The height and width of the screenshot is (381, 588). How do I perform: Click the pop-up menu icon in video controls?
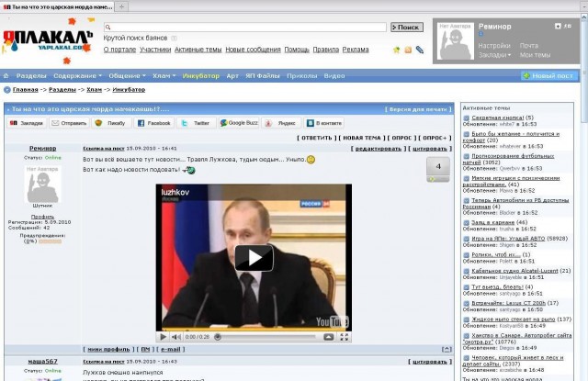329,337
